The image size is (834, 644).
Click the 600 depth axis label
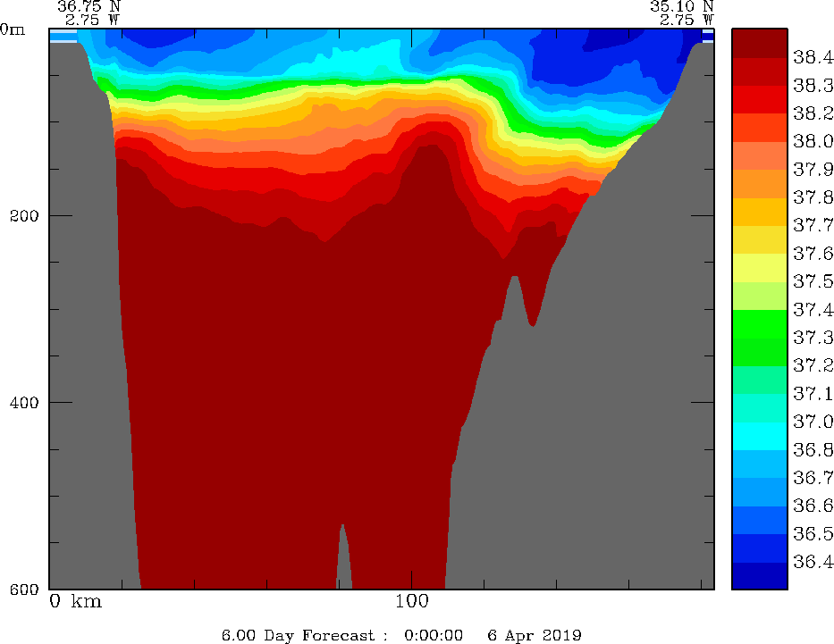tap(22, 590)
